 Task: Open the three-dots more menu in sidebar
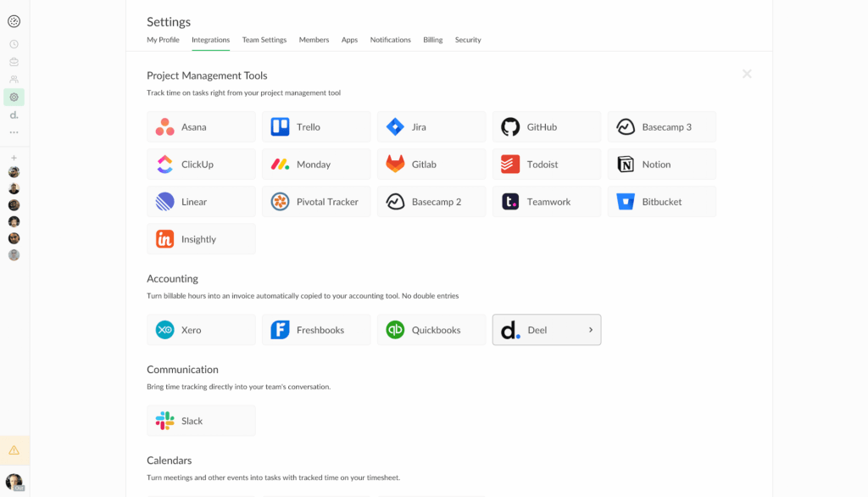14,132
